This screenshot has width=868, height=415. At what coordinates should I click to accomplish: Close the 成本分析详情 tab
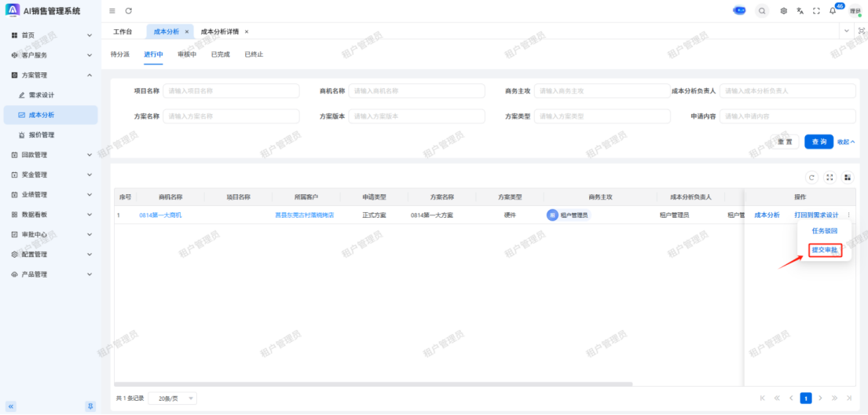tap(246, 31)
